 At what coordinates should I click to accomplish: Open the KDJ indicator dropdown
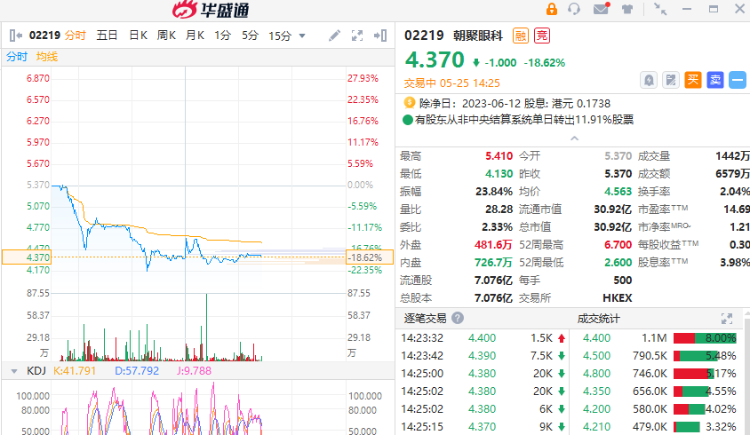point(14,371)
